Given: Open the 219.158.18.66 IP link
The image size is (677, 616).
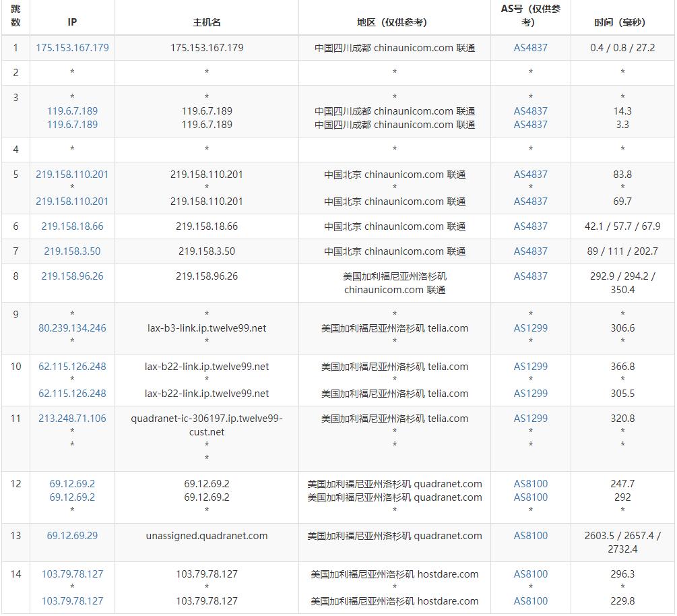Looking at the screenshot, I should click(72, 226).
